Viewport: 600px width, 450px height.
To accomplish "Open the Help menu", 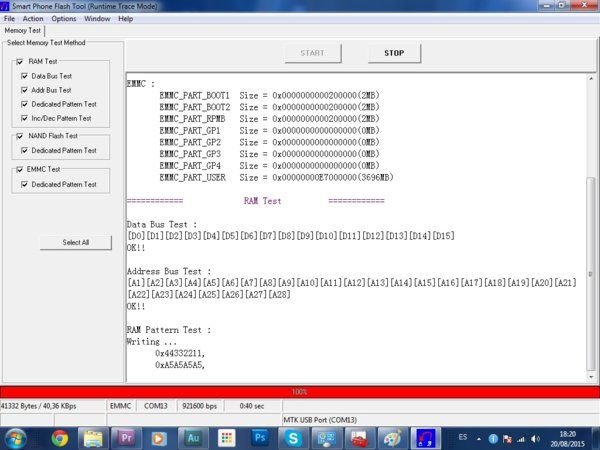I will pyautogui.click(x=126, y=19).
